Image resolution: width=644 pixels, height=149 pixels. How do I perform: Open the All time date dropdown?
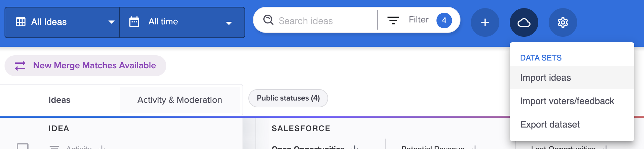(182, 22)
